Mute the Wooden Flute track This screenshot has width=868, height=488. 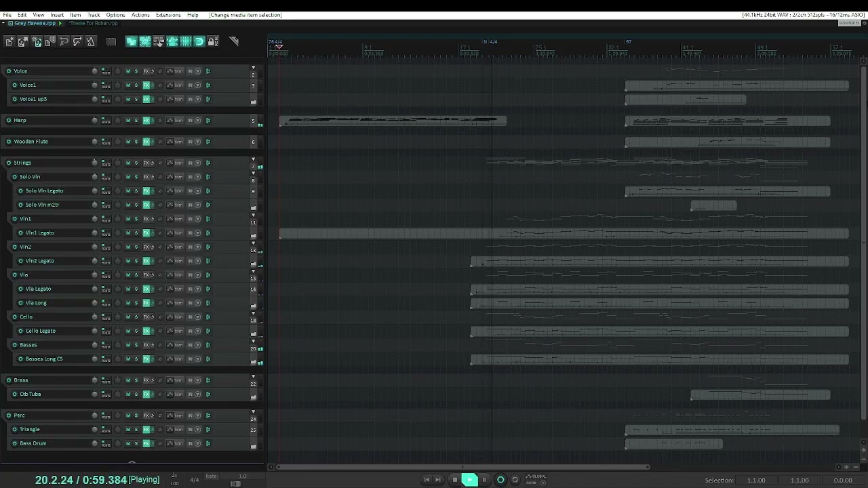click(127, 142)
